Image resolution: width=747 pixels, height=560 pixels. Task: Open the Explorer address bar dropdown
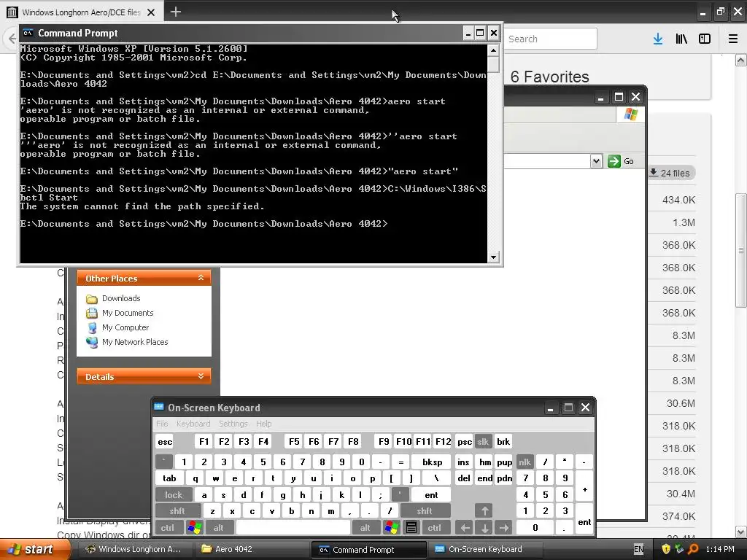click(x=596, y=161)
